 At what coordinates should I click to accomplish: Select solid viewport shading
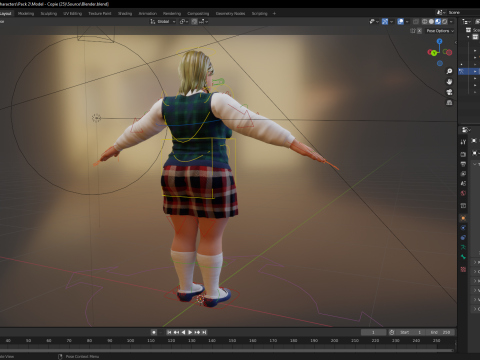(x=431, y=22)
